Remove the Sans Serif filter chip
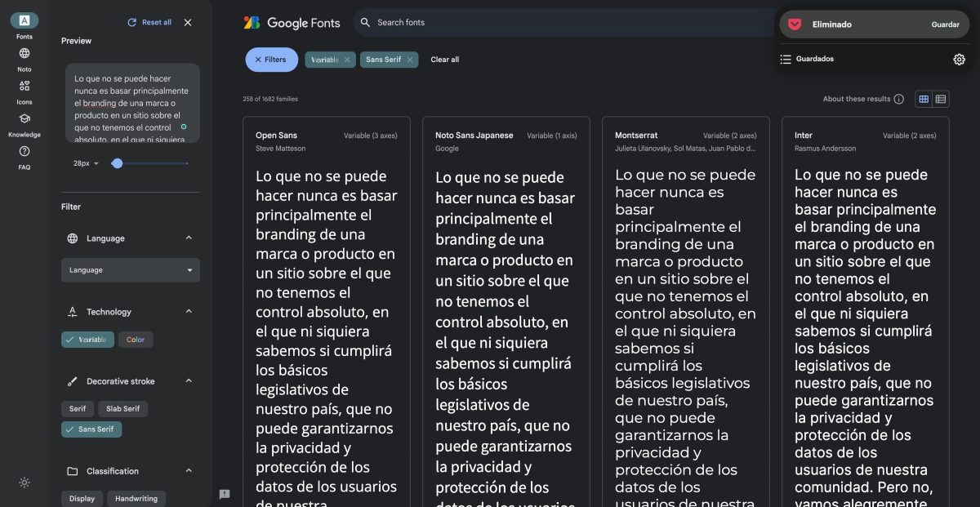The image size is (980, 507). coord(410,60)
